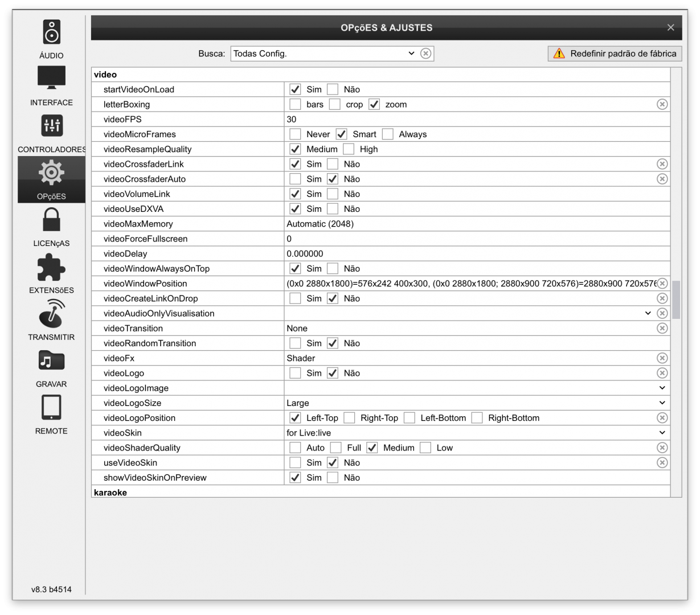Image resolution: width=700 pixels, height=615 pixels.
Task: Expand videoLogoSize Large dropdown
Action: coord(662,403)
